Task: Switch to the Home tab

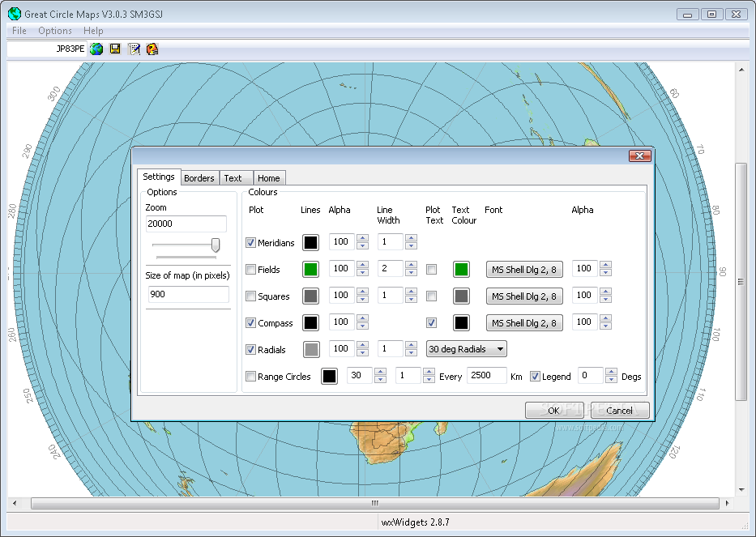Action: (268, 178)
